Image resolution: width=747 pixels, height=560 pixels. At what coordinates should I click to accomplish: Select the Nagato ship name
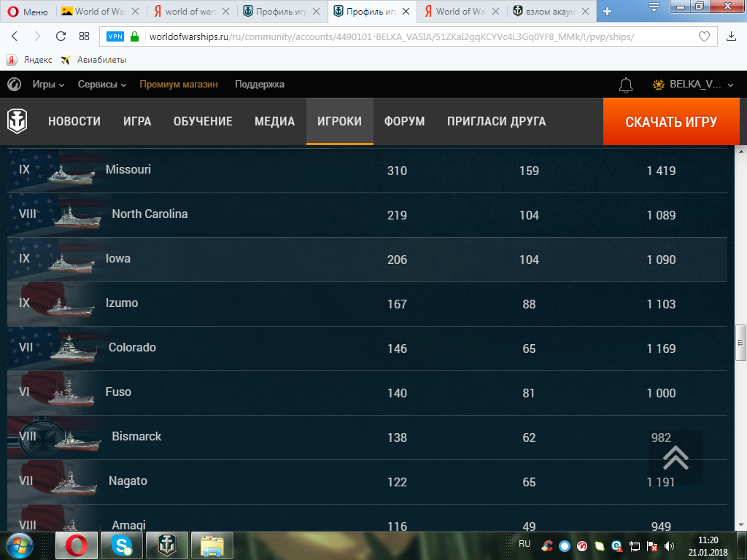tap(128, 481)
